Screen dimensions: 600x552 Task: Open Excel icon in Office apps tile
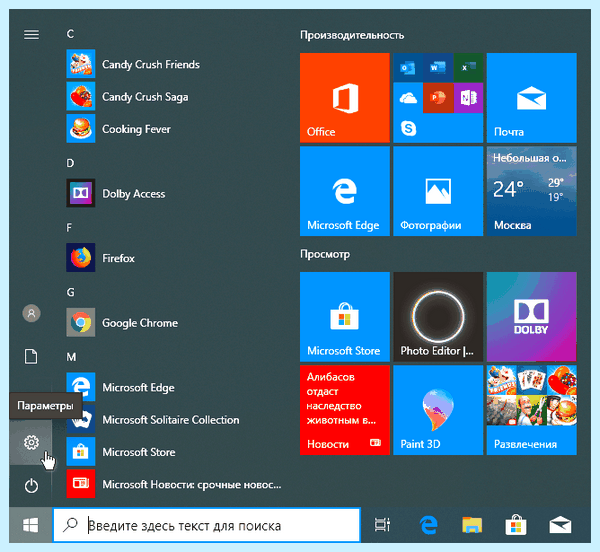(x=468, y=68)
